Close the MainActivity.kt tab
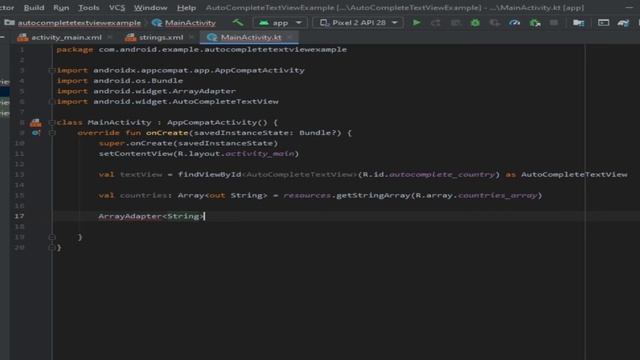The image size is (640, 360). [289, 37]
